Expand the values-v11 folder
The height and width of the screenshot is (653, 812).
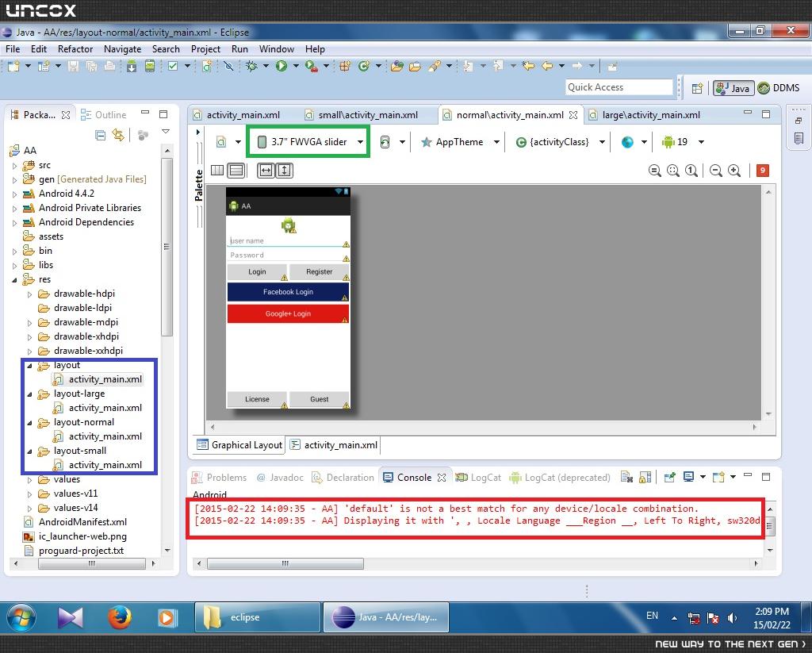pos(29,494)
